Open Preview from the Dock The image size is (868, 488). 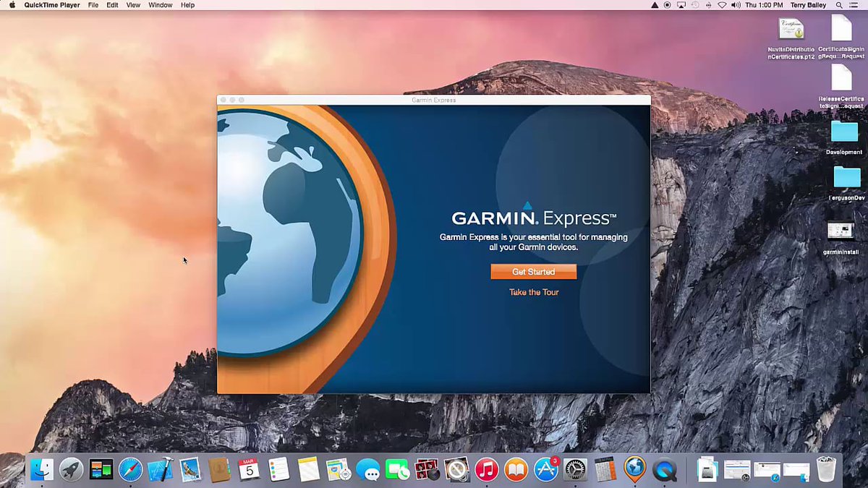click(339, 470)
